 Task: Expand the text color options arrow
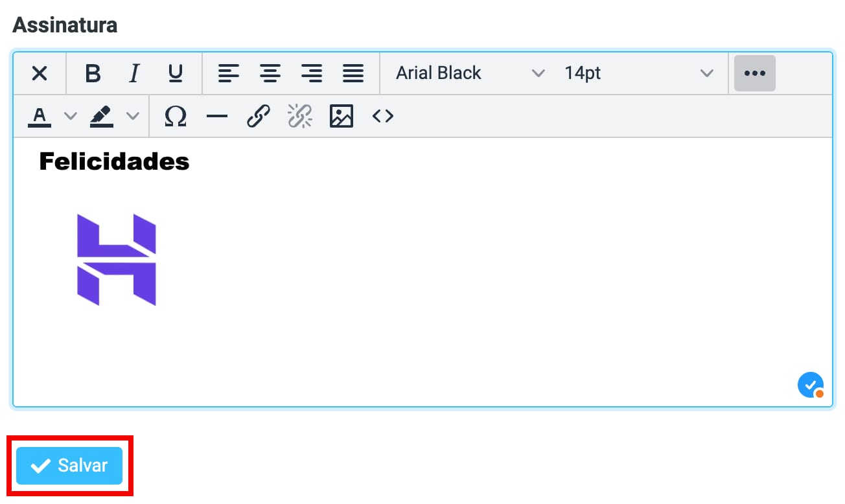(70, 116)
